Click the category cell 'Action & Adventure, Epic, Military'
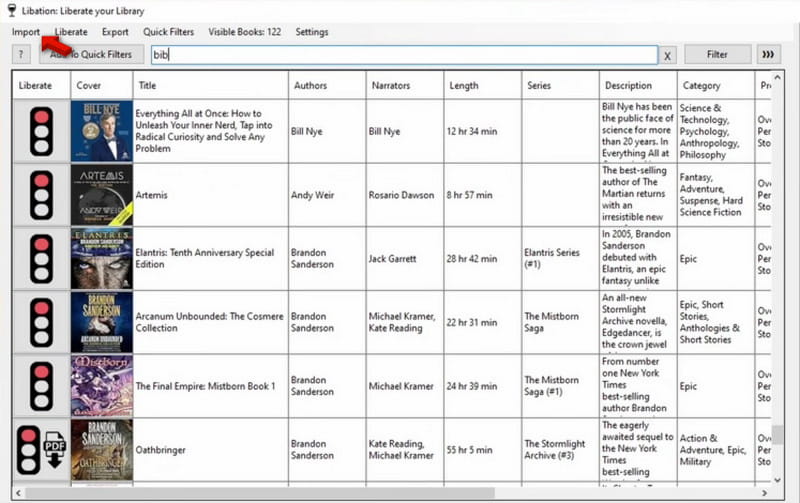 click(716, 450)
